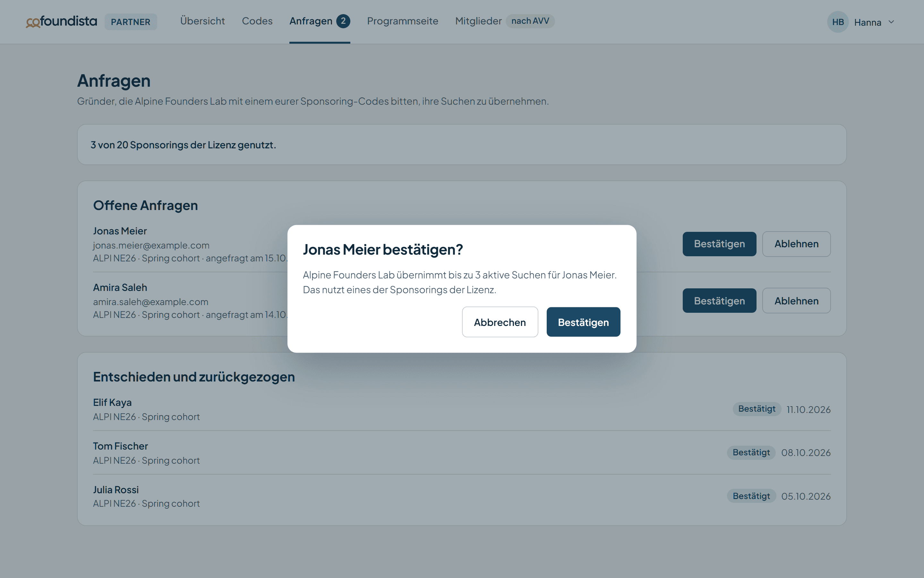The image size is (924, 578).
Task: Click the date 05.10.2026
Action: pos(806,496)
